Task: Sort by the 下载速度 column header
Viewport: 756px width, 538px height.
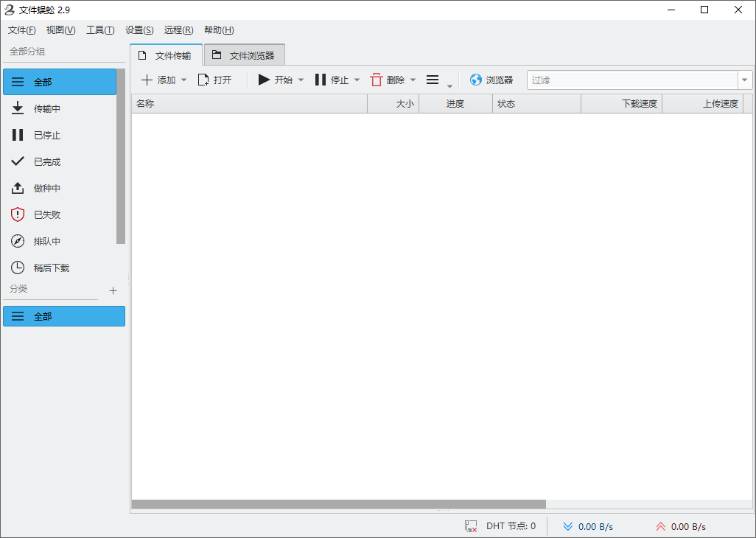Action: point(621,104)
